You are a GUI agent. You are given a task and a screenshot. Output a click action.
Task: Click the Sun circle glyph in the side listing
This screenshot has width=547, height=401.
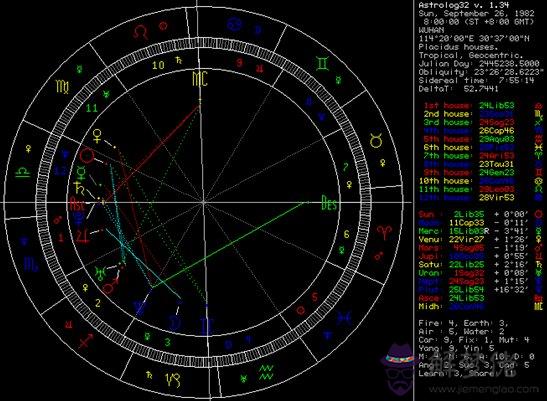538,214
